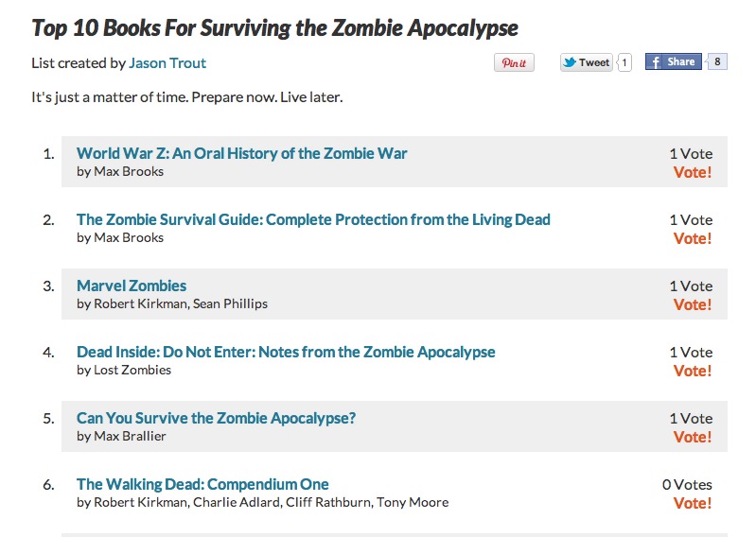Open World War Z book link
Viewport: 756px width, 537px height.
coord(241,153)
